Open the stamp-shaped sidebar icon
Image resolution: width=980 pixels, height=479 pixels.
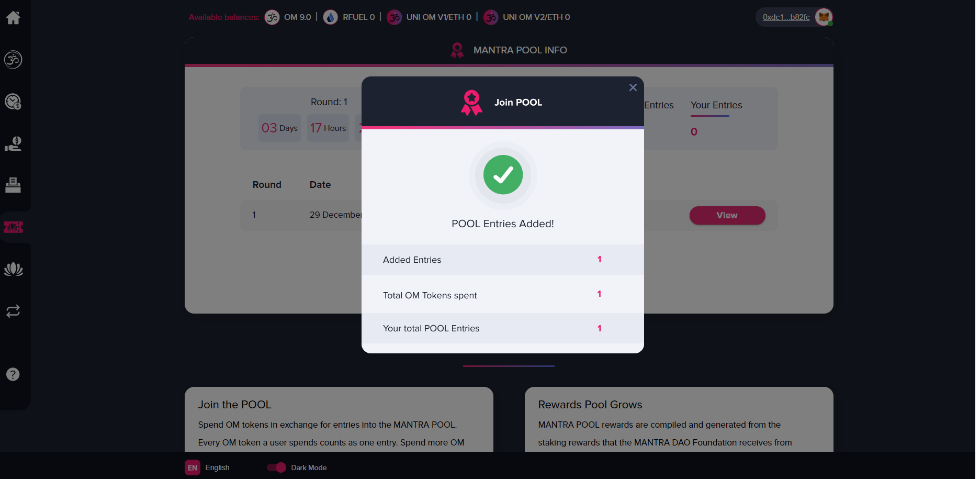coord(13,185)
